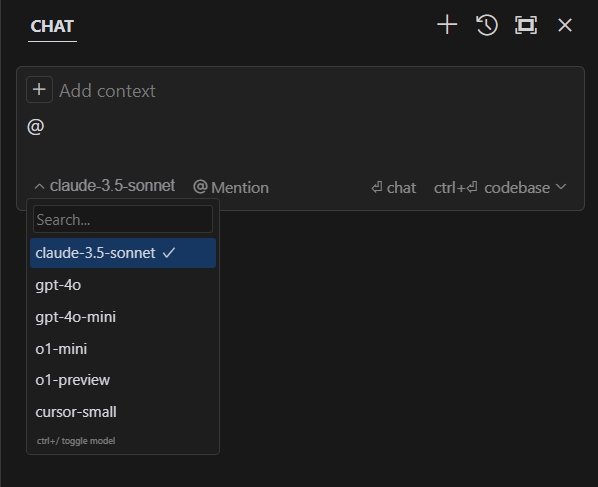Send message using the chat button
Viewport: 598px width, 487px height.
(394, 188)
